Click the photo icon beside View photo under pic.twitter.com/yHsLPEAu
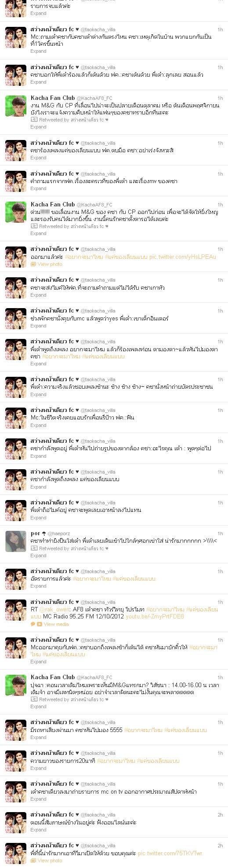Viewport: 228px width, 868px height. click(x=33, y=264)
